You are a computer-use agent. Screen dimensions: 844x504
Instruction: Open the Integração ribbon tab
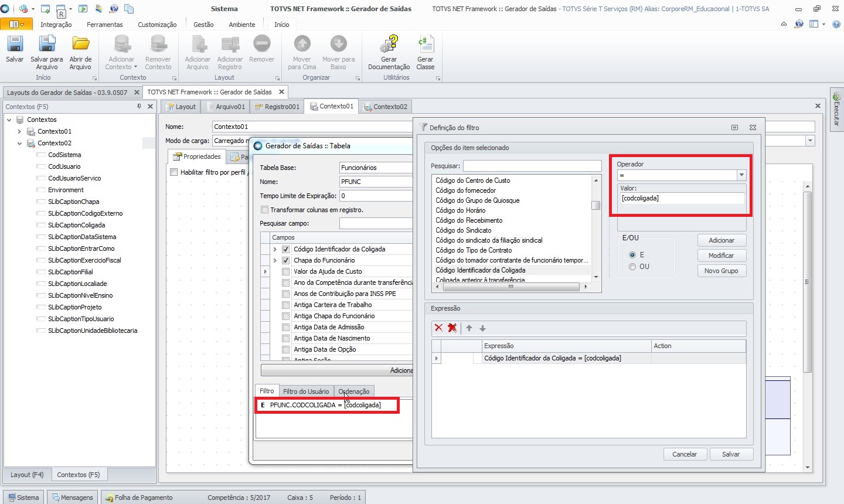[56, 25]
